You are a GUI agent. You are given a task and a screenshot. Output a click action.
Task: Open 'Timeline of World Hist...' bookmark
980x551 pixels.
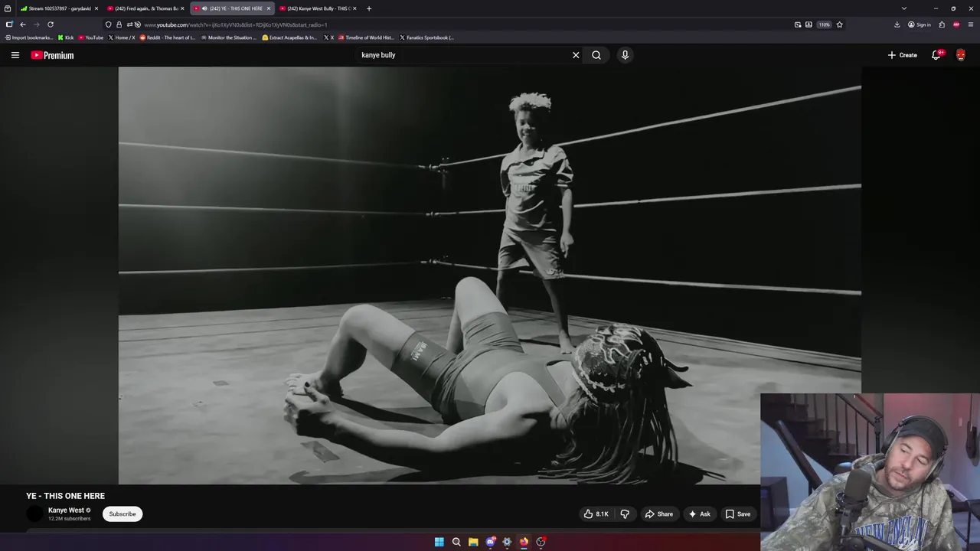366,37
